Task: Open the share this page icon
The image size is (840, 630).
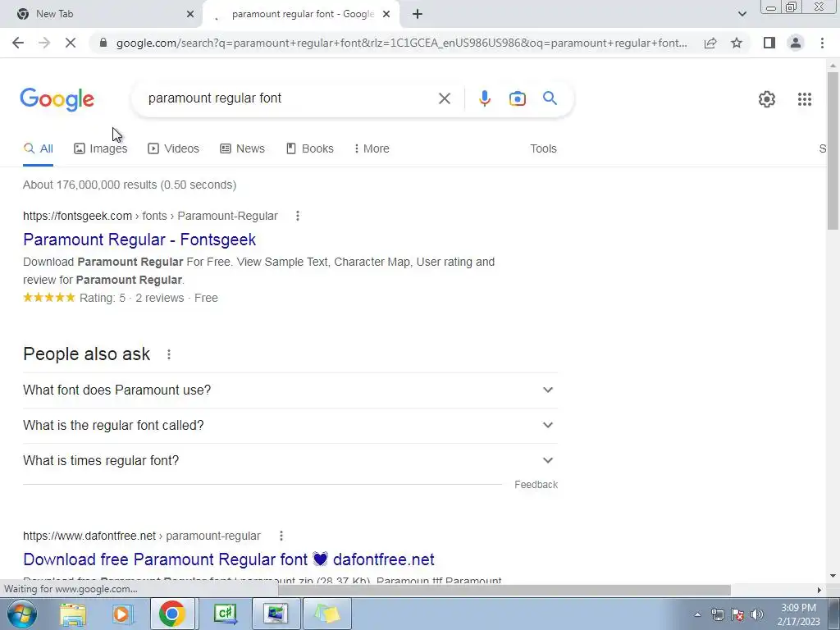Action: pos(710,43)
